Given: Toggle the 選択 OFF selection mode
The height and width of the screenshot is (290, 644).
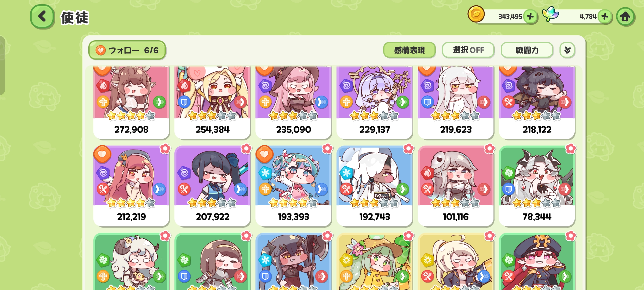Looking at the screenshot, I should pyautogui.click(x=468, y=50).
